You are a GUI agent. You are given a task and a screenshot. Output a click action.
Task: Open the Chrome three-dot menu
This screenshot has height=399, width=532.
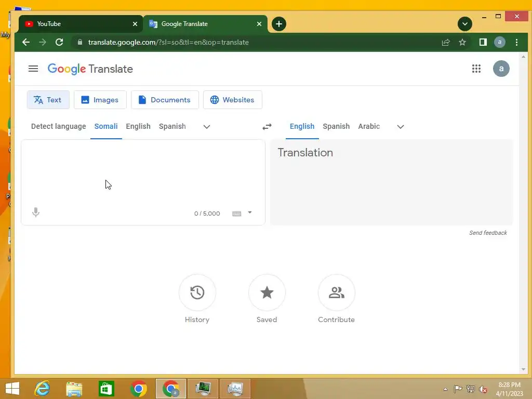[516, 42]
